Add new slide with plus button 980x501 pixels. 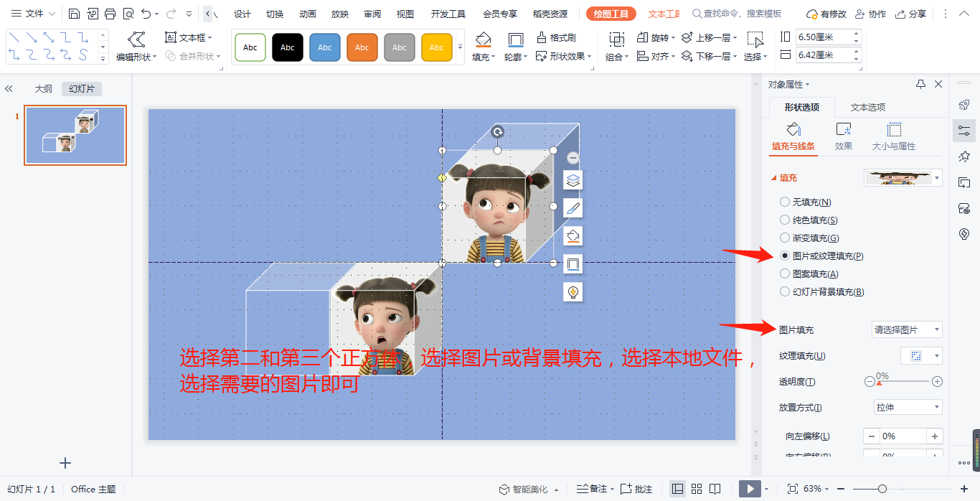click(65, 463)
